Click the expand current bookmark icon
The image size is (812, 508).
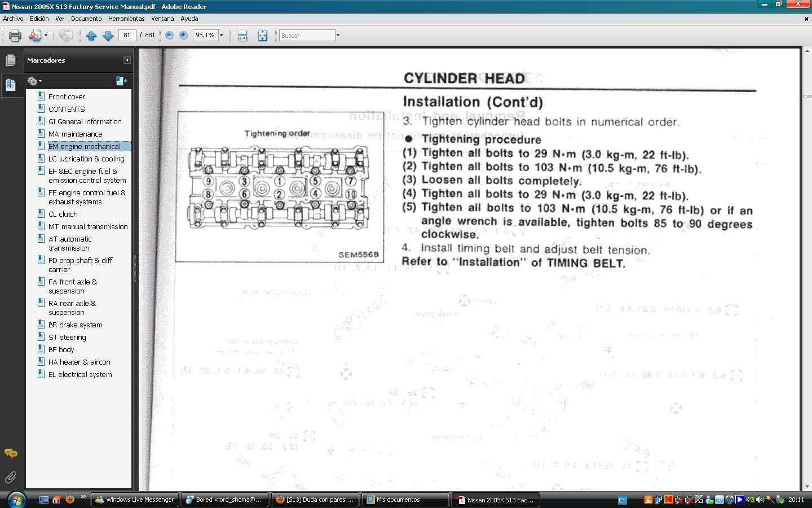pos(121,81)
